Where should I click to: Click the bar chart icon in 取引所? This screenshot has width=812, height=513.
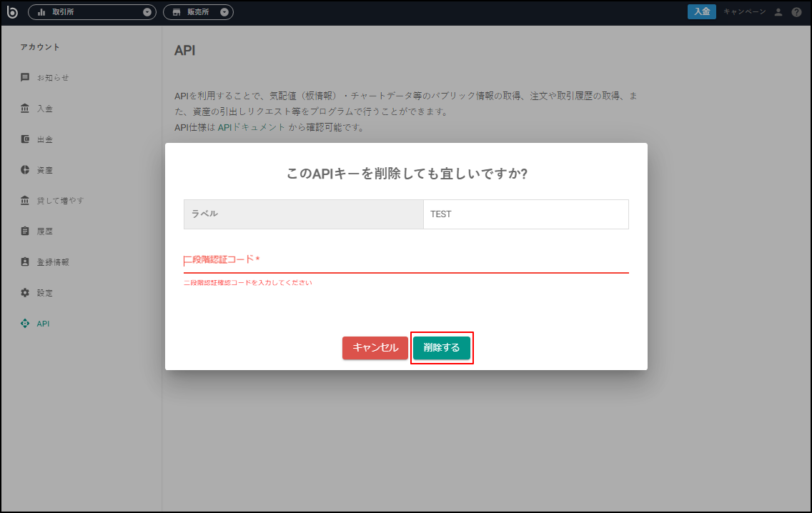tap(41, 12)
